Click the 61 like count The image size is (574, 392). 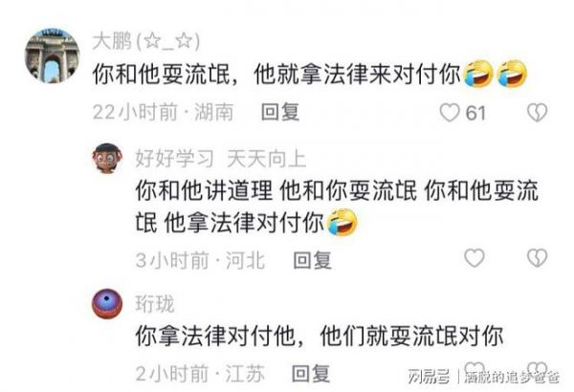point(475,113)
